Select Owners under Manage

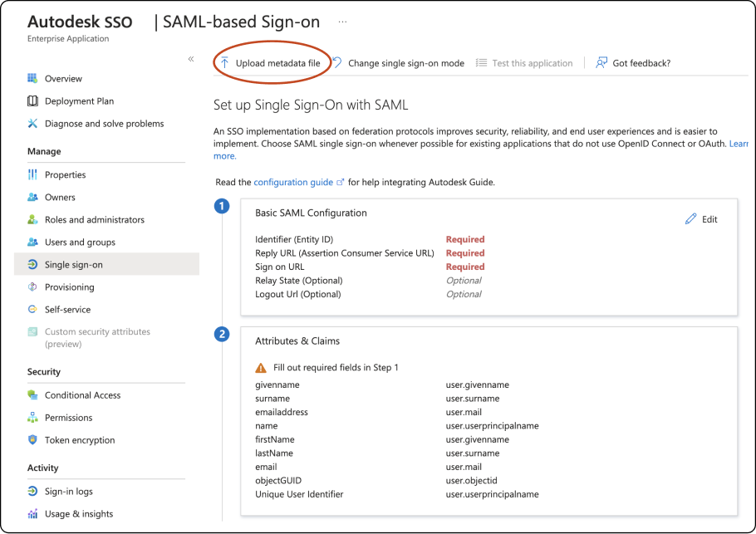(60, 197)
